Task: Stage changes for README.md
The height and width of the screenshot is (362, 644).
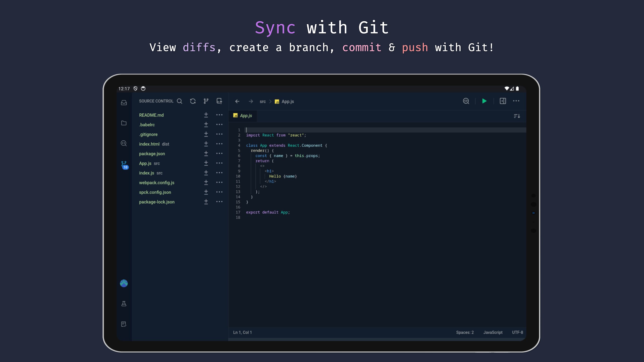Action: (206, 115)
